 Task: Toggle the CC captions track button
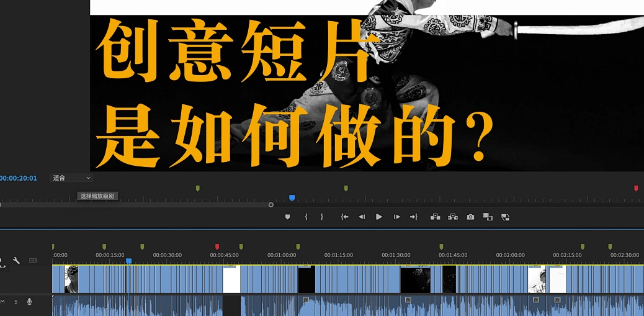34,261
